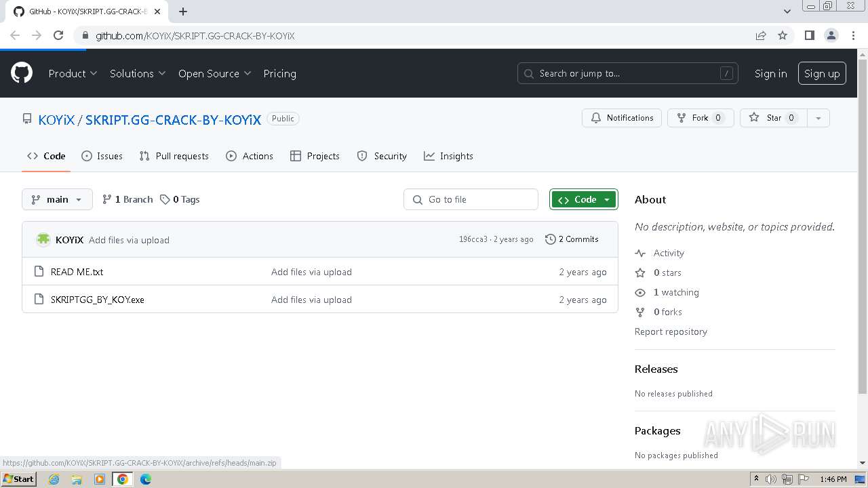Image resolution: width=868 pixels, height=488 pixels.
Task: Open the SKRIPTGG_BY_KOY.exe file
Action: pyautogui.click(x=98, y=300)
